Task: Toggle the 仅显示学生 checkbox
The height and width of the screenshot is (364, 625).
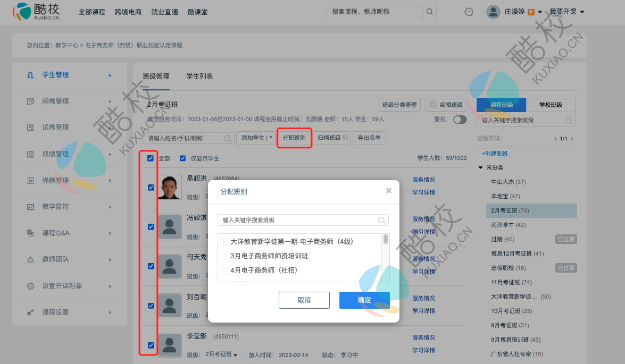Action: coord(182,158)
